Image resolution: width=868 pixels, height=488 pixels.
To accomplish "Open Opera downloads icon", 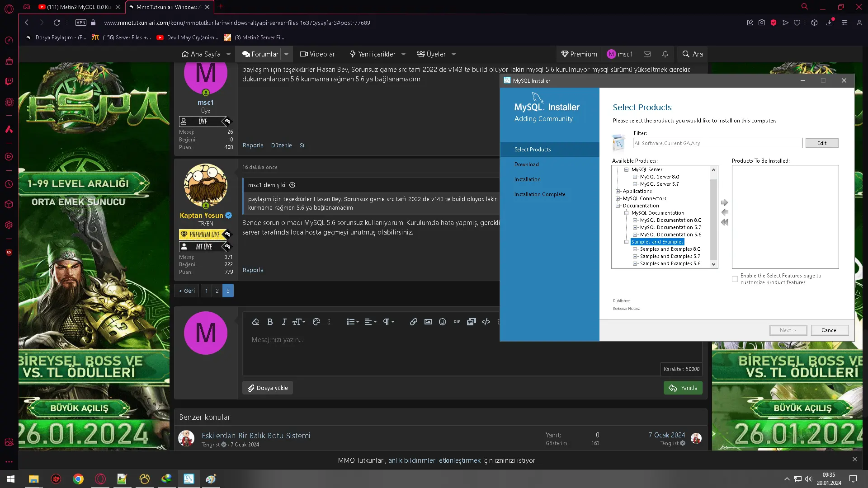I will [x=830, y=23].
